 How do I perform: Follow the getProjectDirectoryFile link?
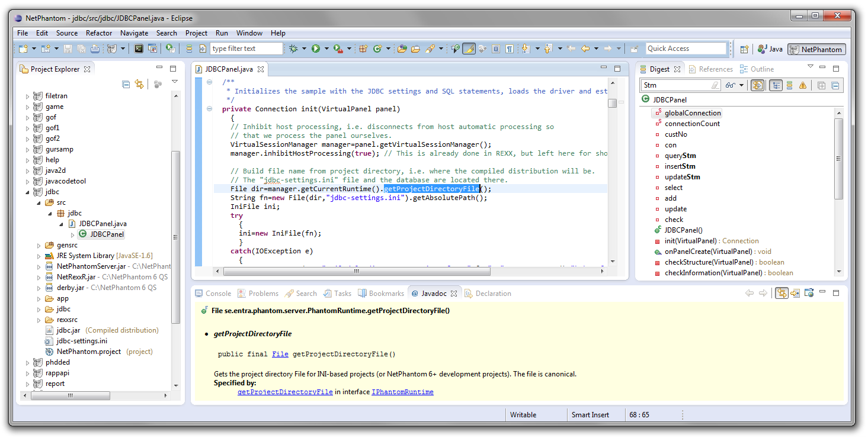coord(285,392)
